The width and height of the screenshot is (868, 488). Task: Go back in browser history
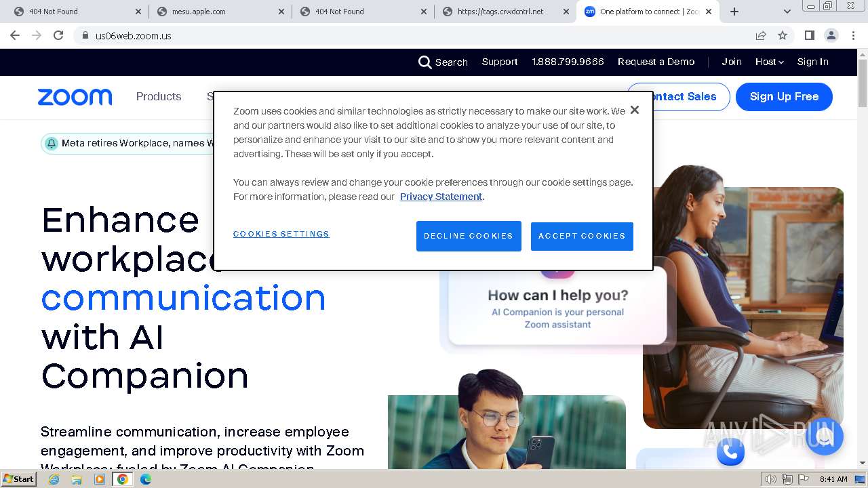click(15, 36)
